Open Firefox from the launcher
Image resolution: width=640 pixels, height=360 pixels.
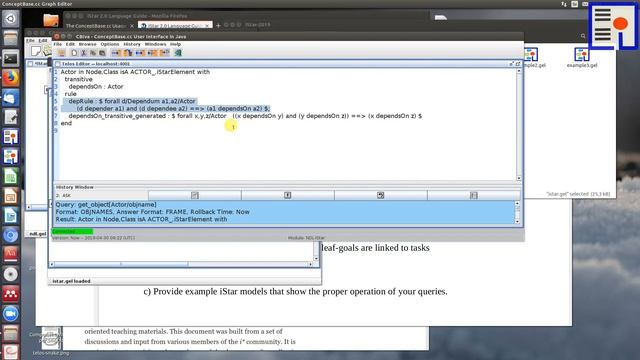pyautogui.click(x=11, y=78)
